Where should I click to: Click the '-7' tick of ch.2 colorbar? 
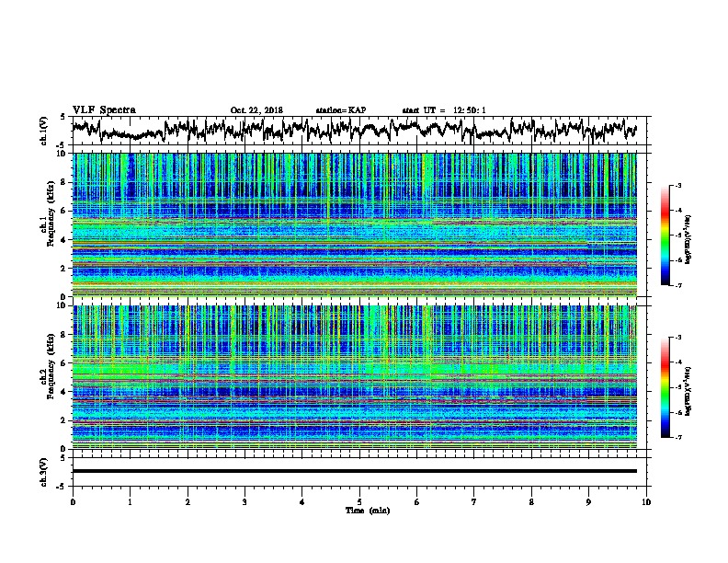pyautogui.click(x=677, y=437)
